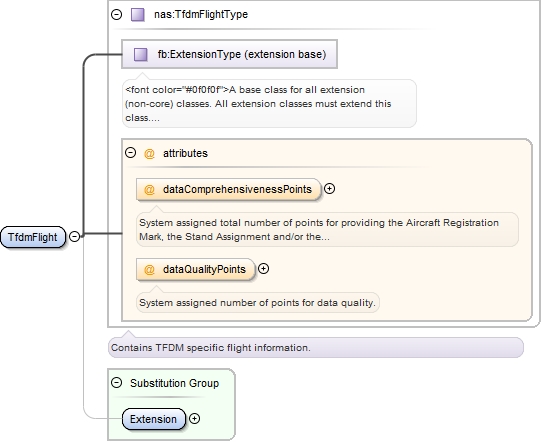This screenshot has width=542, height=442.
Task: Collapse the Substitution Group box
Action: (x=116, y=383)
